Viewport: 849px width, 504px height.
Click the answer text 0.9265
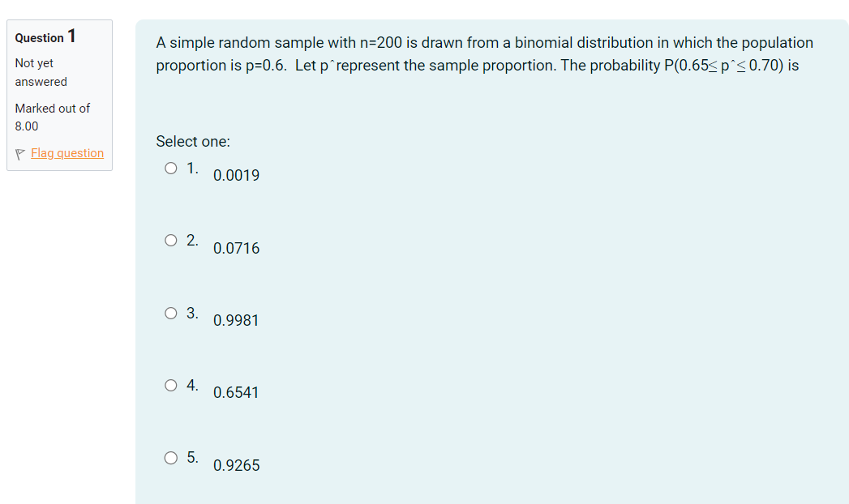(235, 465)
